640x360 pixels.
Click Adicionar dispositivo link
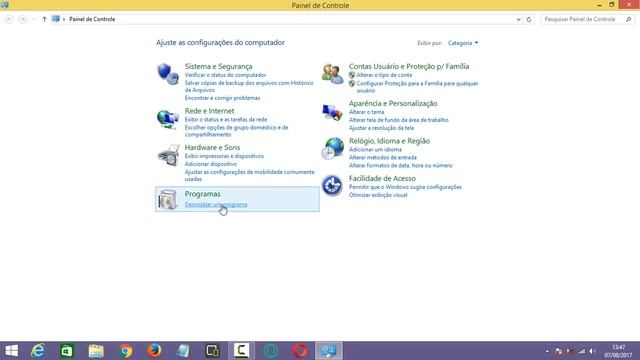click(211, 164)
